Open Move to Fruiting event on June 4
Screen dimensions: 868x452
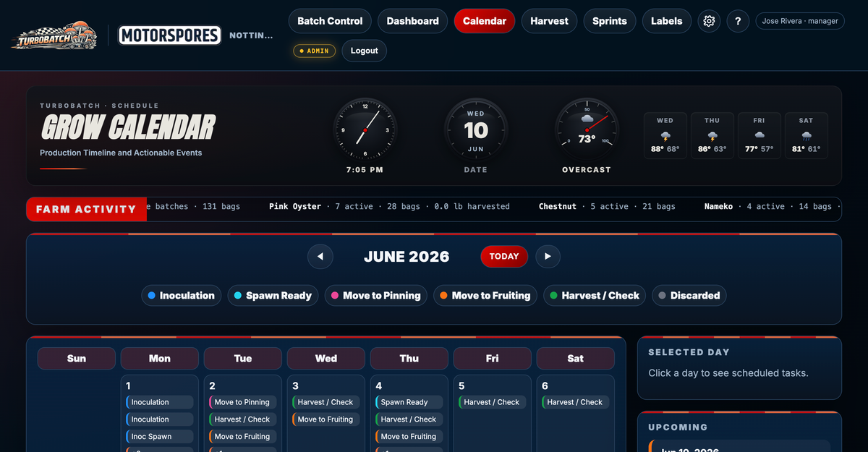(409, 436)
